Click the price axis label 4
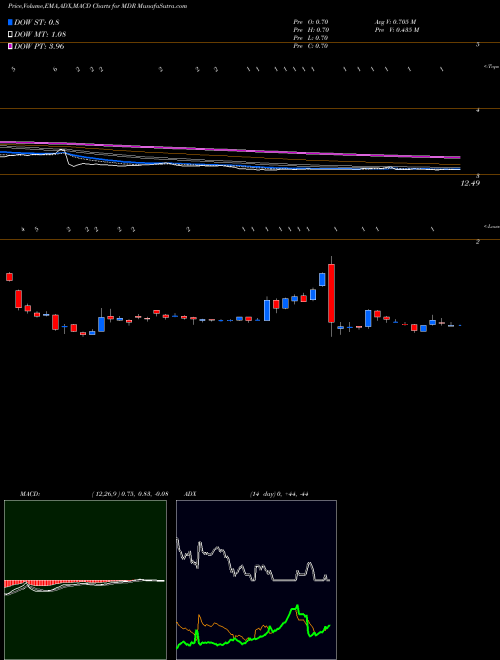Image resolution: width=500 pixels, height=660 pixels. (x=477, y=110)
